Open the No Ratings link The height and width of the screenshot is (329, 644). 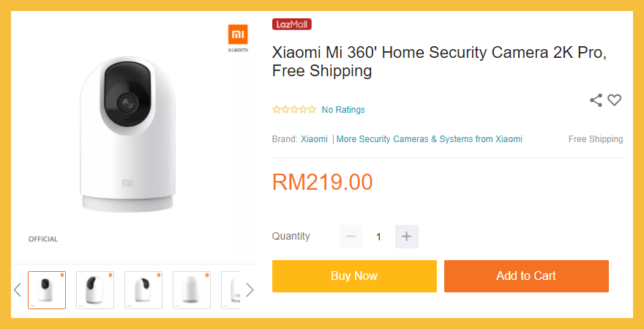343,110
